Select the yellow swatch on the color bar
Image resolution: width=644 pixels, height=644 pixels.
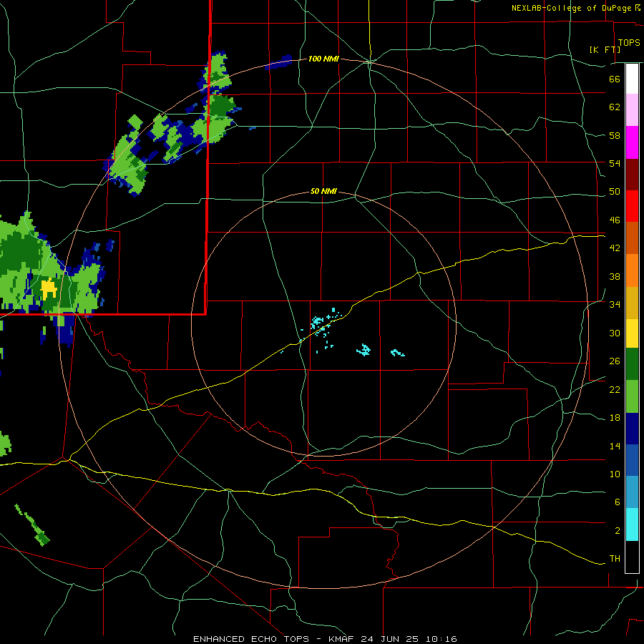click(x=632, y=333)
